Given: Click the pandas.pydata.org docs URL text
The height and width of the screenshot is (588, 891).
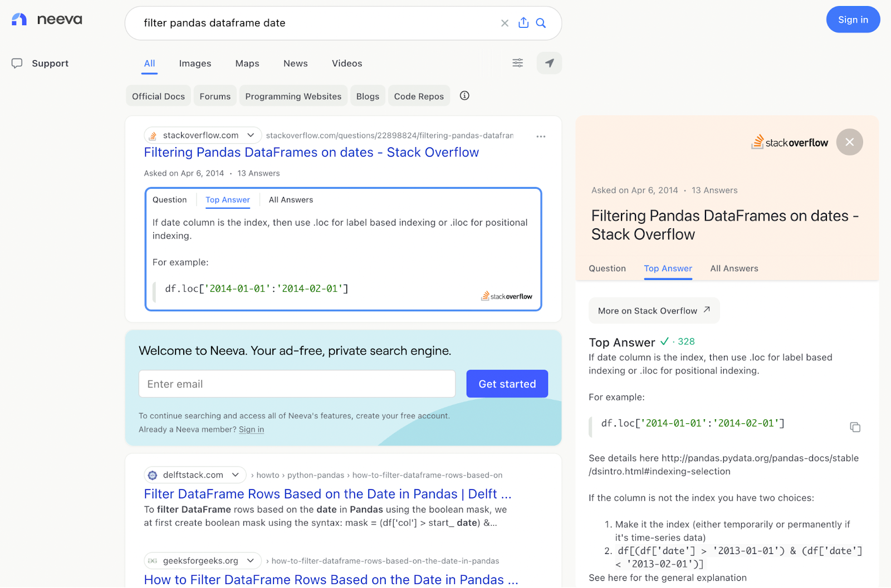Looking at the screenshot, I should (x=723, y=465).
